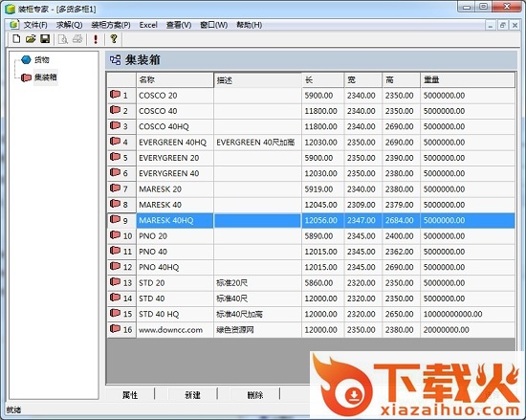
Task: Select 集装箱 node in the tree
Action: 46,77
